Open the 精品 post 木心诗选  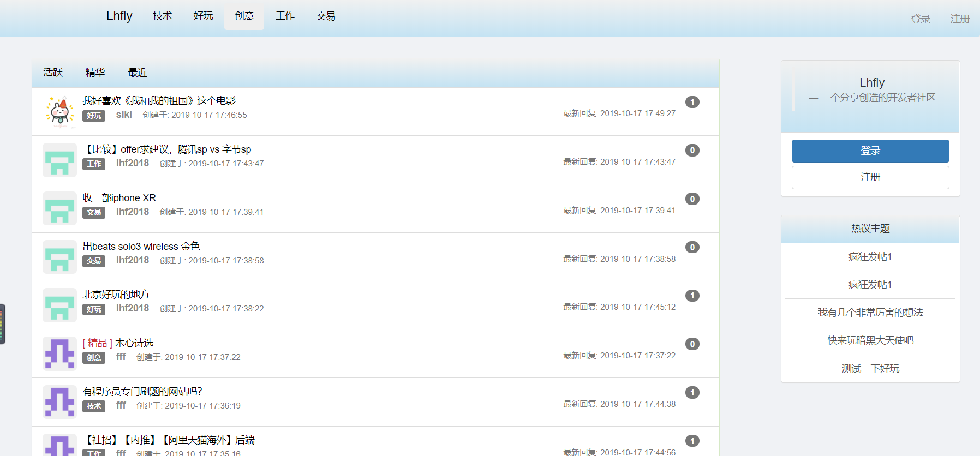click(x=118, y=343)
